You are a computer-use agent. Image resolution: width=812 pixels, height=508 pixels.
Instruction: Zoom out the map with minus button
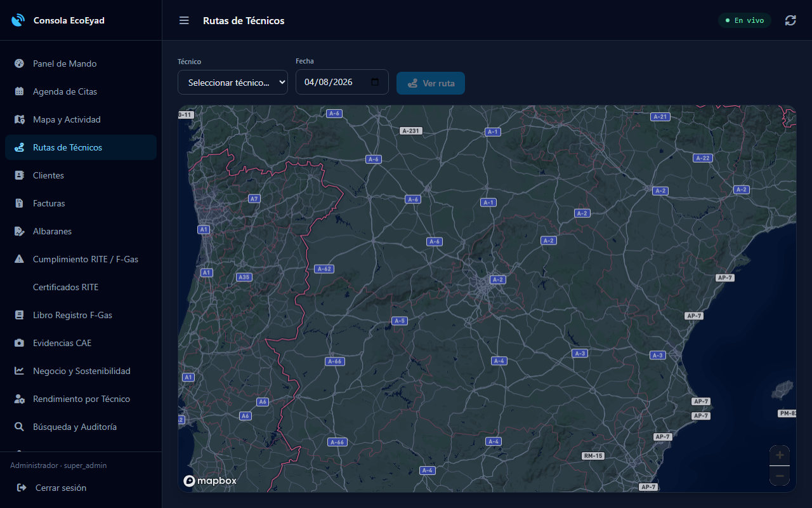780,476
